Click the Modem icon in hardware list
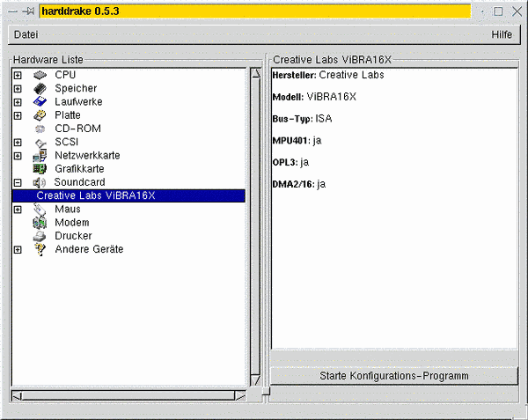 pos(40,223)
